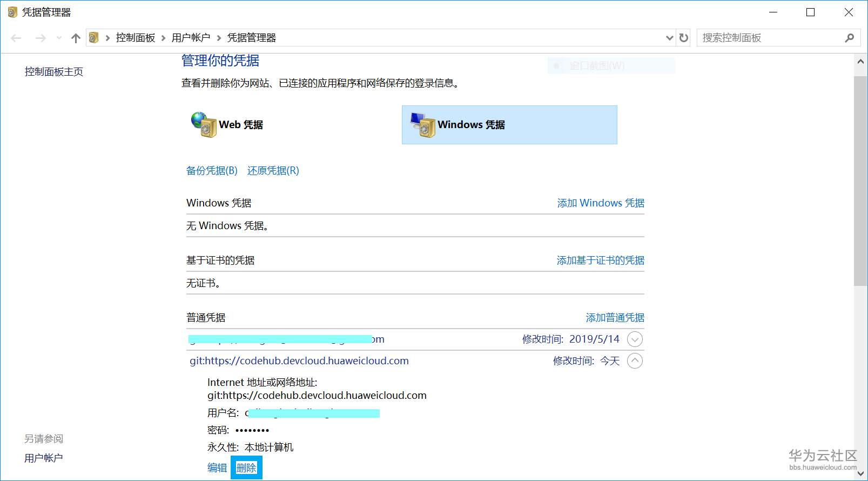
Task: Click the search magnifier icon
Action: (x=850, y=38)
